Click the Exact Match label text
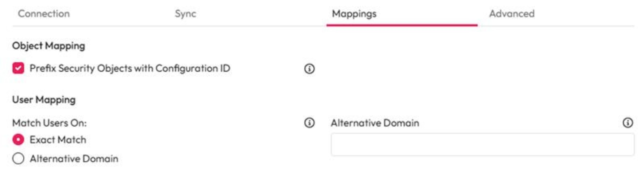This screenshot has height=176, width=644. pyautogui.click(x=58, y=140)
